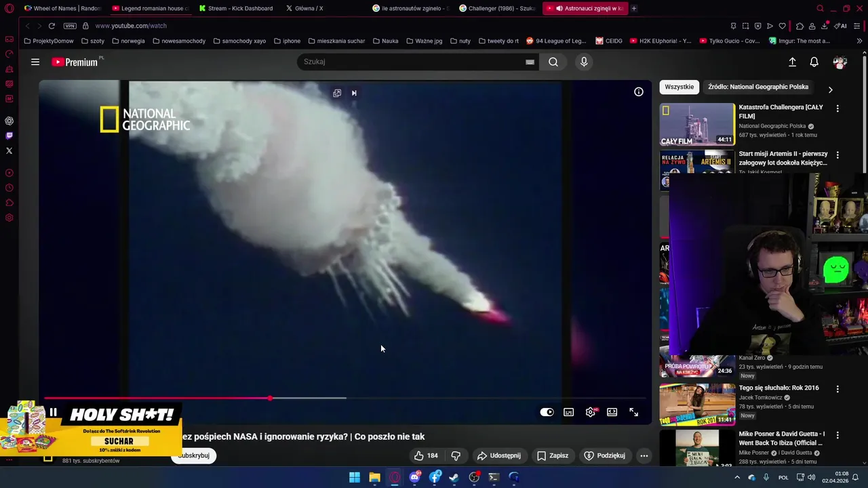Open the YouTube upload/create icon
This screenshot has width=868, height=488.
tap(792, 62)
